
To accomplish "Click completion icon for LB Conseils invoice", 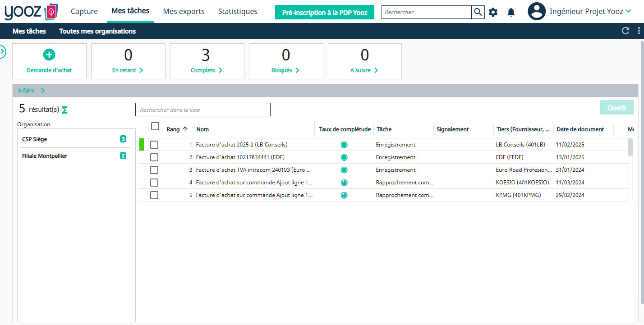I will pyautogui.click(x=344, y=145).
